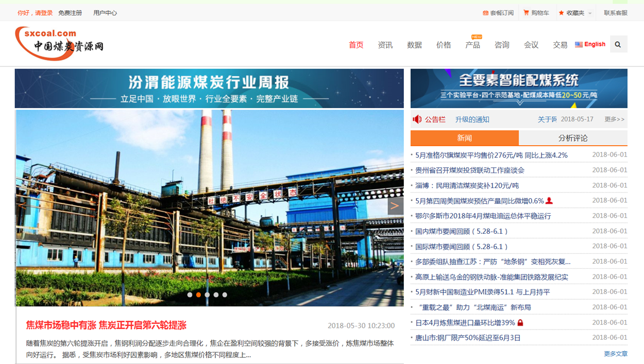Click the red speaker announcement icon
The height and width of the screenshot is (364, 644).
(x=417, y=119)
